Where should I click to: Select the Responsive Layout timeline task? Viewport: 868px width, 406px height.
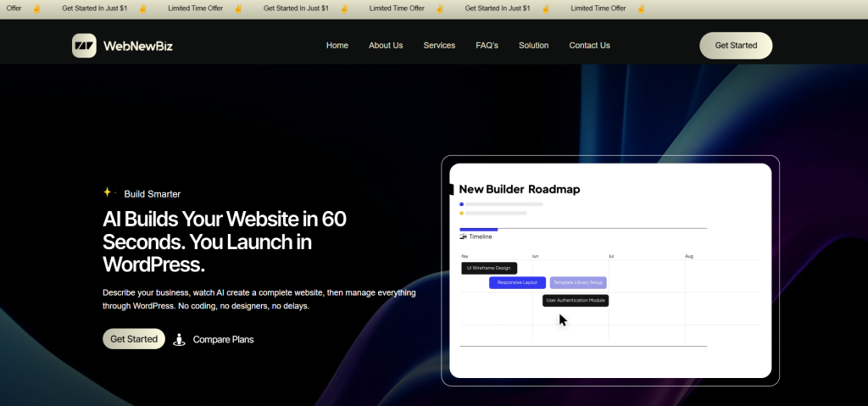pos(517,282)
